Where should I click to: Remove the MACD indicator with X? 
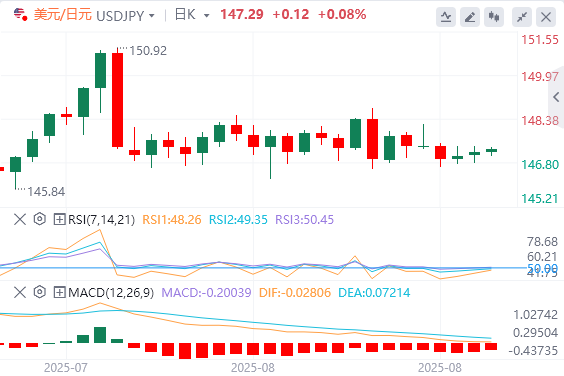[x=20, y=292]
